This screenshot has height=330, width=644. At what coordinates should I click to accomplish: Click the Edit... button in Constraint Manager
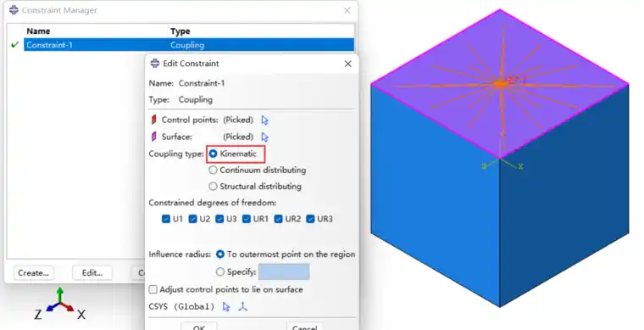(x=92, y=273)
